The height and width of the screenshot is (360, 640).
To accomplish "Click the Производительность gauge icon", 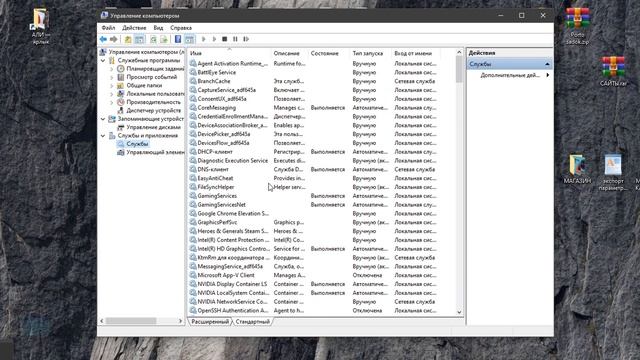I will 120,102.
